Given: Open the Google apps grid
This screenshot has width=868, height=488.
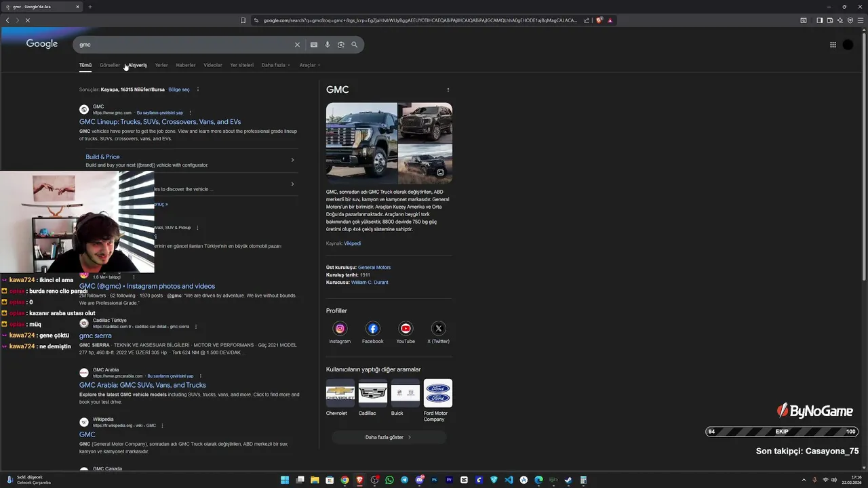Looking at the screenshot, I should (x=833, y=45).
